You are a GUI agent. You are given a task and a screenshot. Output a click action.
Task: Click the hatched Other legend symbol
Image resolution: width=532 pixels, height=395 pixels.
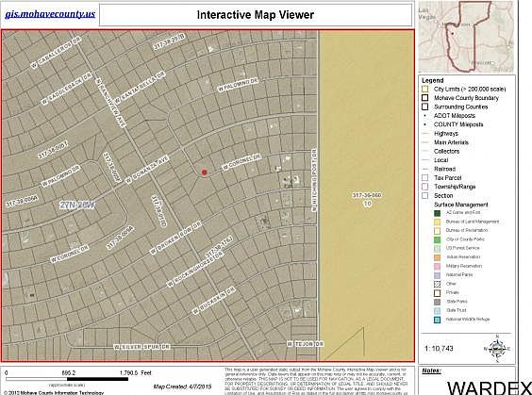[x=438, y=284]
